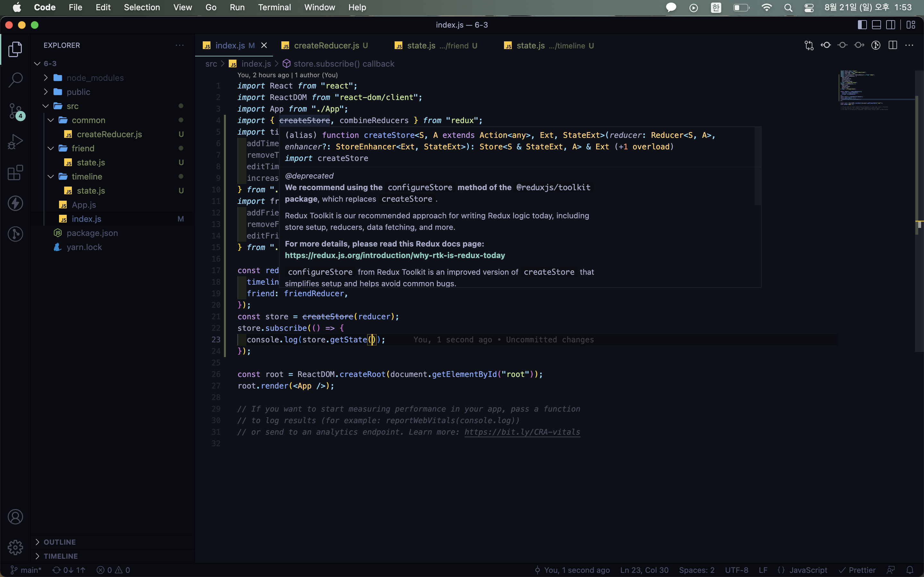924x577 pixels.
Task: Click the line number input field in status bar
Action: click(644, 570)
